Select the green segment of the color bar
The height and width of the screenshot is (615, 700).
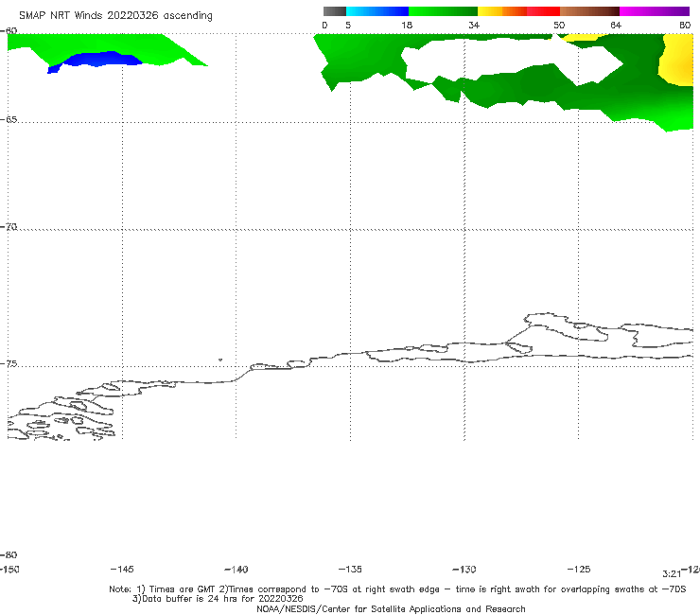[x=443, y=11]
